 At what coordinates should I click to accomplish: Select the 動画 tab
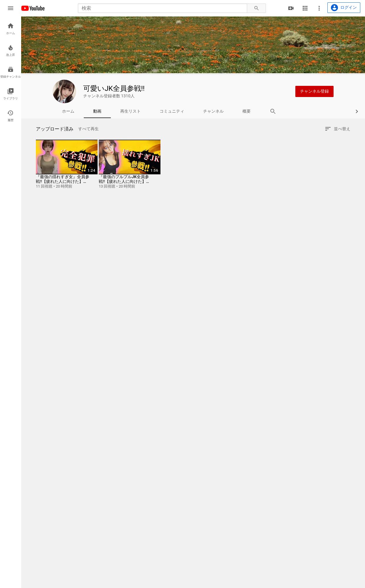[97, 111]
